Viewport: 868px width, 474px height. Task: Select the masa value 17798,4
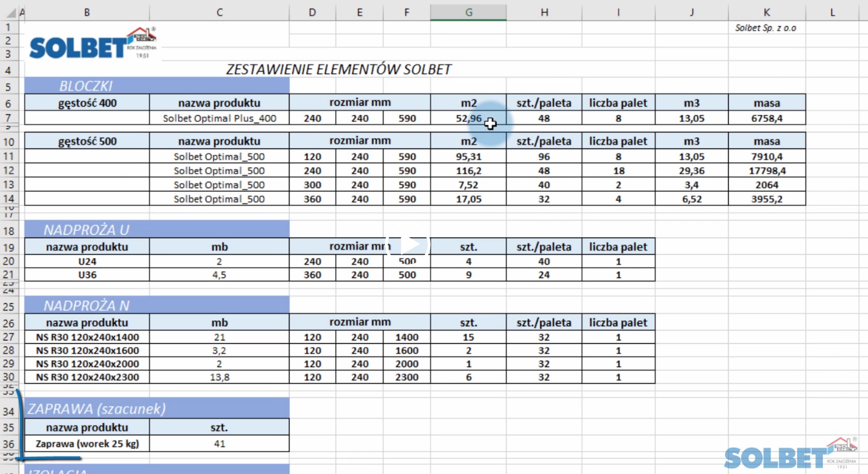click(766, 171)
